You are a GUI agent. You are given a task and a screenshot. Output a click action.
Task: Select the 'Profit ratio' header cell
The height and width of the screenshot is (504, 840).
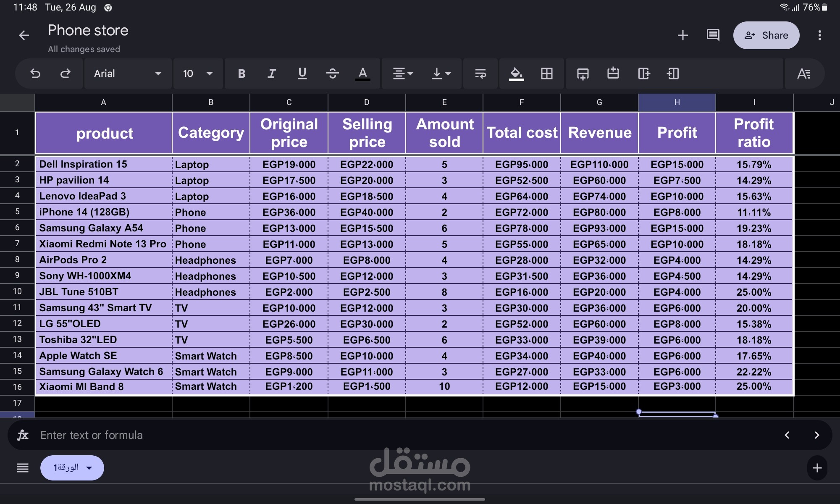point(754,133)
